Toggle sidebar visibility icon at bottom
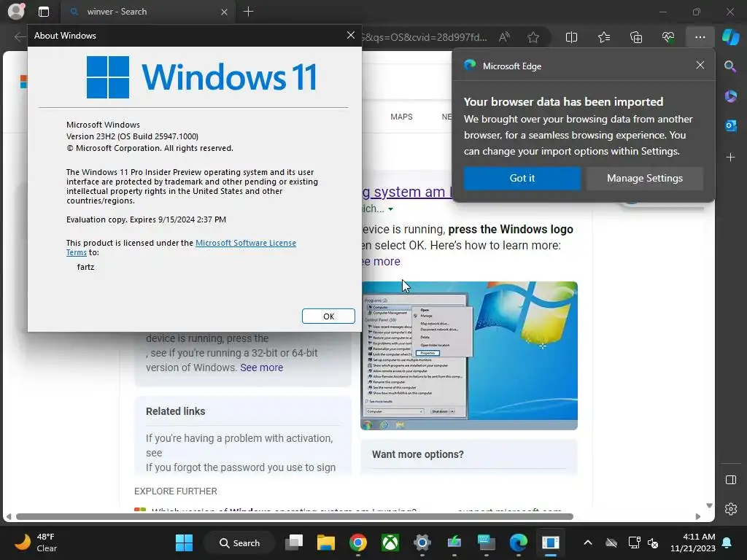The width and height of the screenshot is (747, 560). tap(731, 480)
